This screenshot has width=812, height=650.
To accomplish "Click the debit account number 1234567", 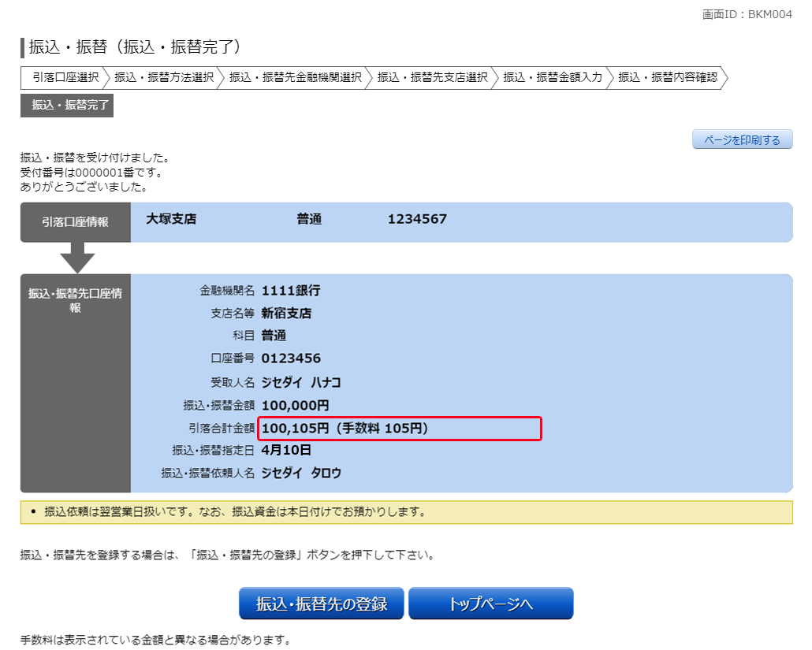I will [x=417, y=219].
